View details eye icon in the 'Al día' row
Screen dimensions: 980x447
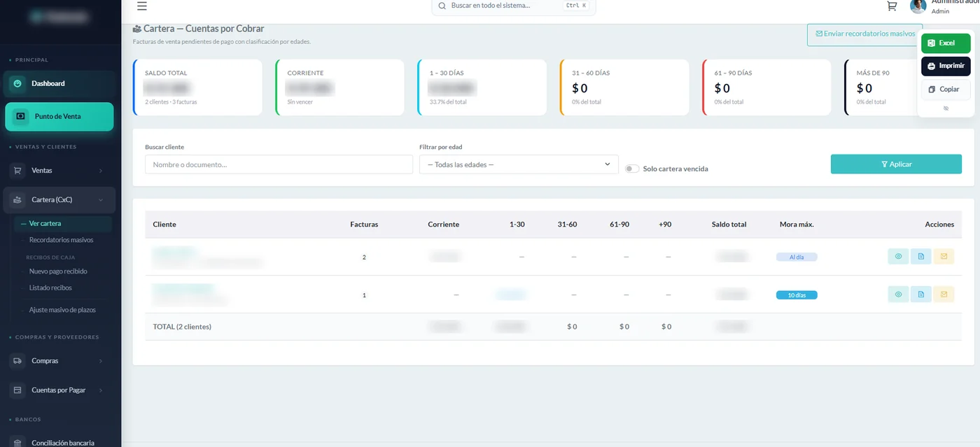[x=898, y=257]
